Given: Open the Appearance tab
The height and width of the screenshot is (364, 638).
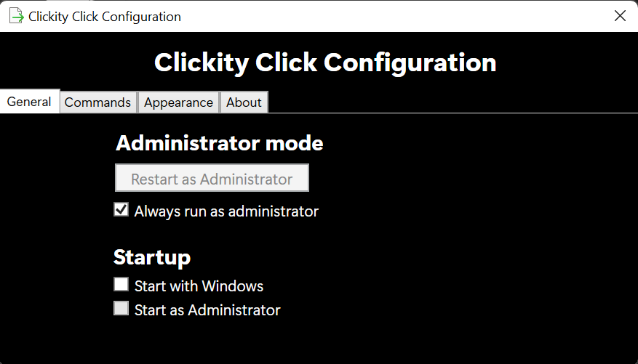Looking at the screenshot, I should tap(179, 102).
